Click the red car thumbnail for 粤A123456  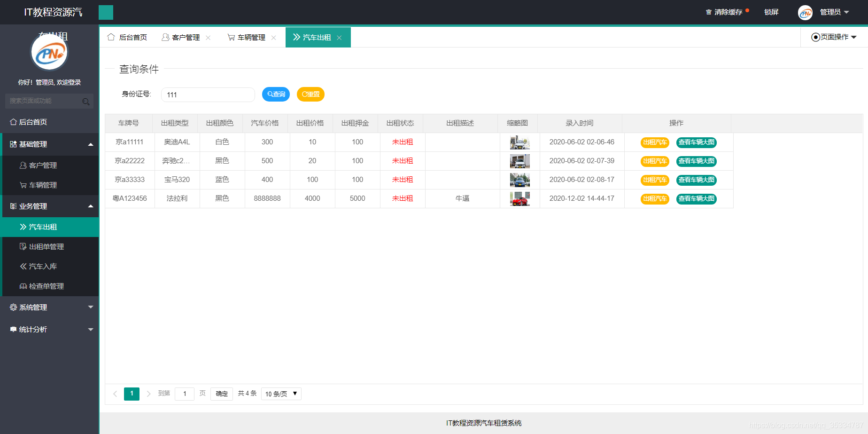click(520, 198)
